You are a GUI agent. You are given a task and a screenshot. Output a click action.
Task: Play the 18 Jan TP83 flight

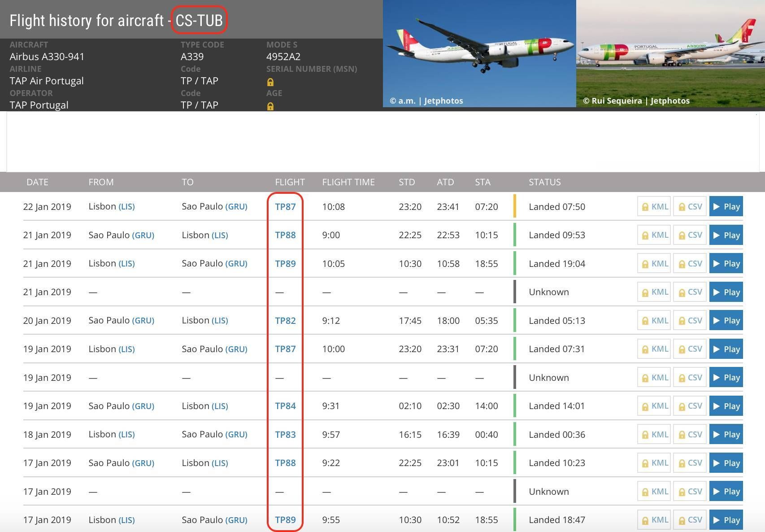726,435
